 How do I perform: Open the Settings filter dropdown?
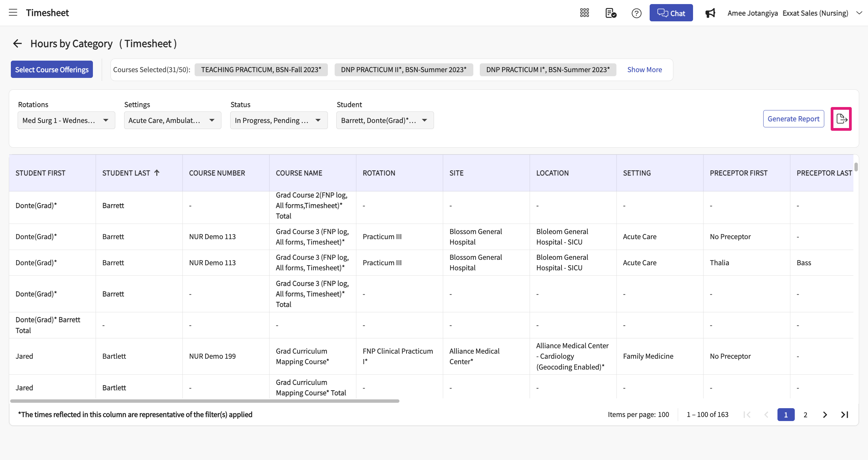172,120
